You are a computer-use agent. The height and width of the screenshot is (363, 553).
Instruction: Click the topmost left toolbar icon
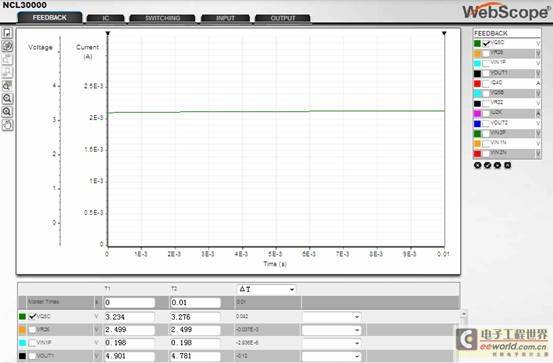coord(7,33)
